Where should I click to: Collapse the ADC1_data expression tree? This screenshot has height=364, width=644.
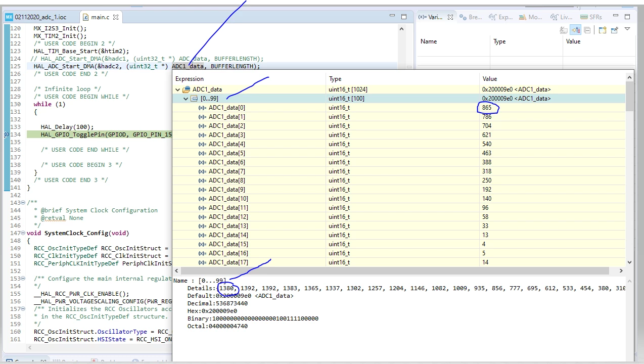pos(178,89)
